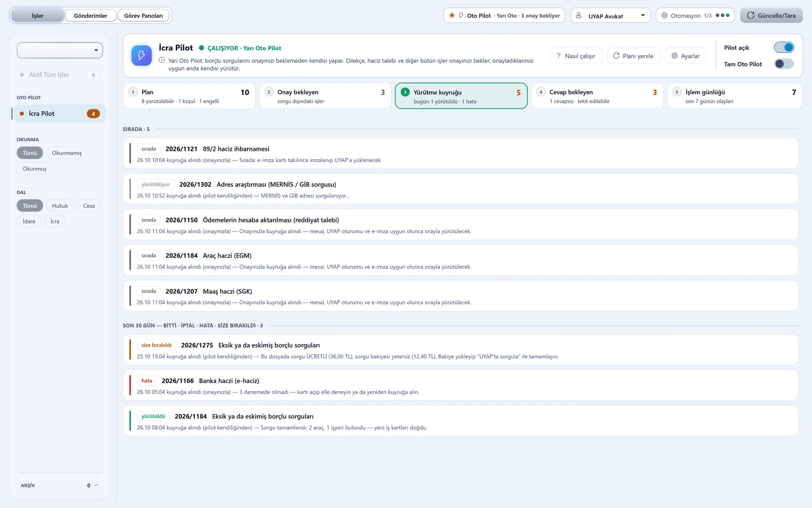
Task: Click the Oto Pilot status pill
Action: click(504, 16)
